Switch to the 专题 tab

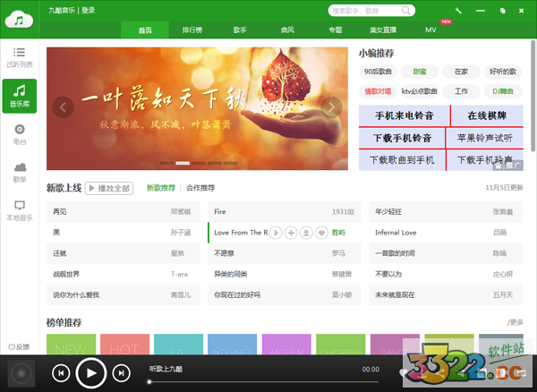coord(336,30)
